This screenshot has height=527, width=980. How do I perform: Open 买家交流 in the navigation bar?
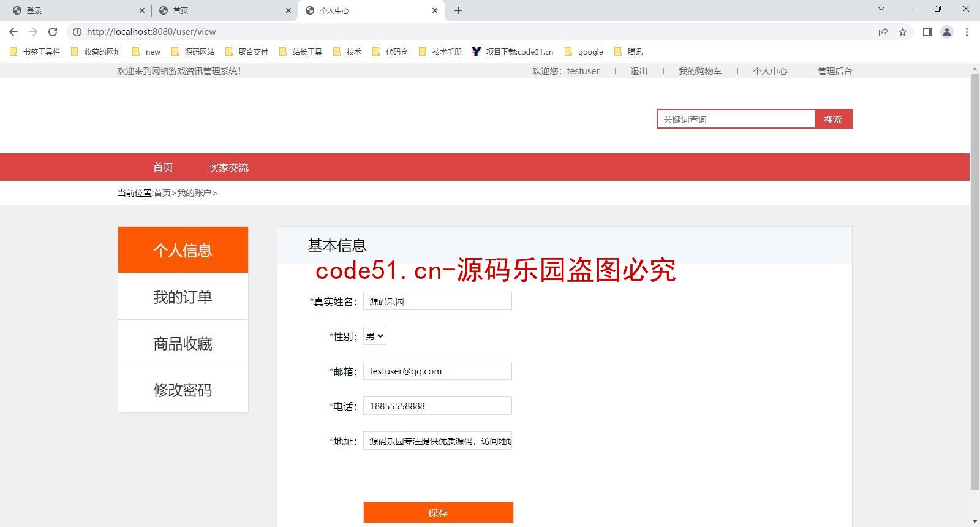tap(228, 167)
